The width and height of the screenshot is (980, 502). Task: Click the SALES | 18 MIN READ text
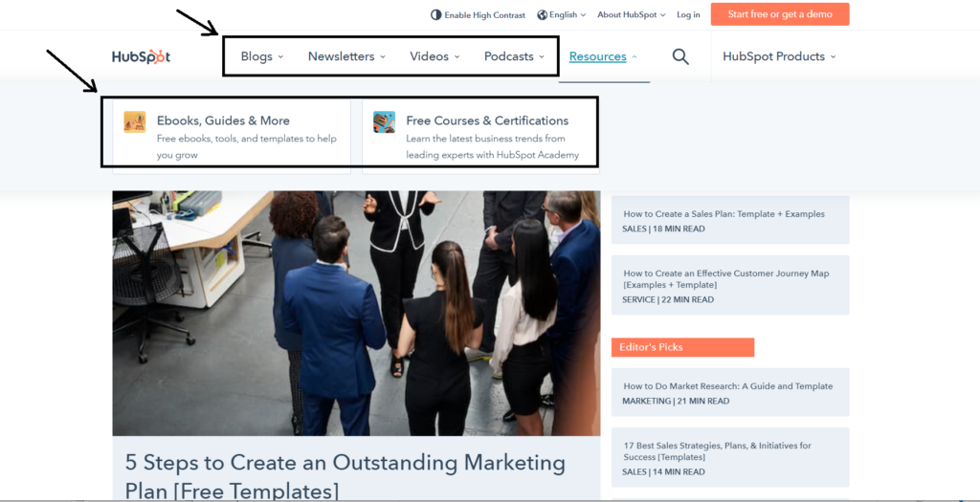[x=663, y=229]
